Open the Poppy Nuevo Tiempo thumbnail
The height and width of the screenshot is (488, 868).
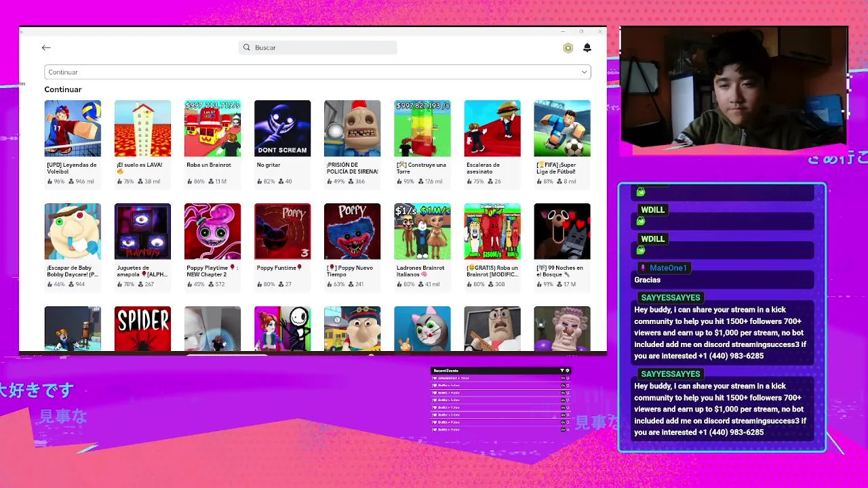[x=352, y=231]
